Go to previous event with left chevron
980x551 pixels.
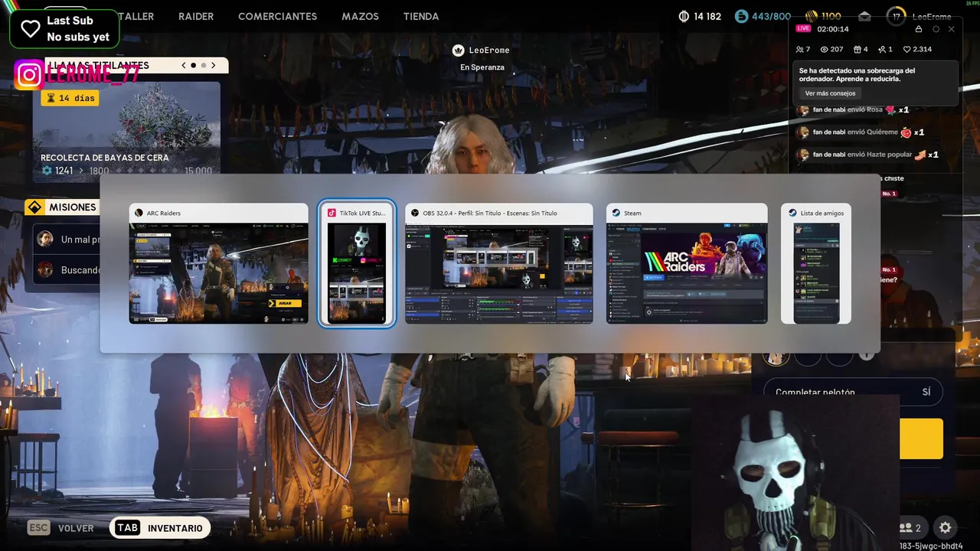(184, 65)
